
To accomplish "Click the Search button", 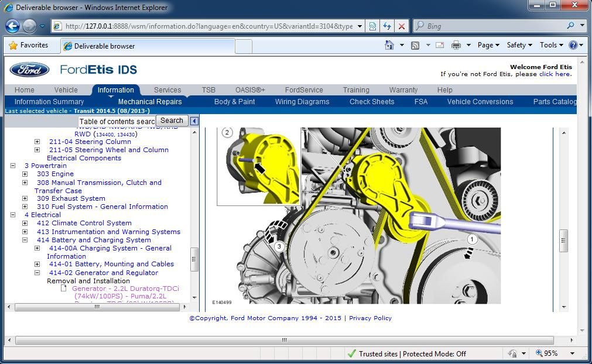I will pyautogui.click(x=172, y=121).
